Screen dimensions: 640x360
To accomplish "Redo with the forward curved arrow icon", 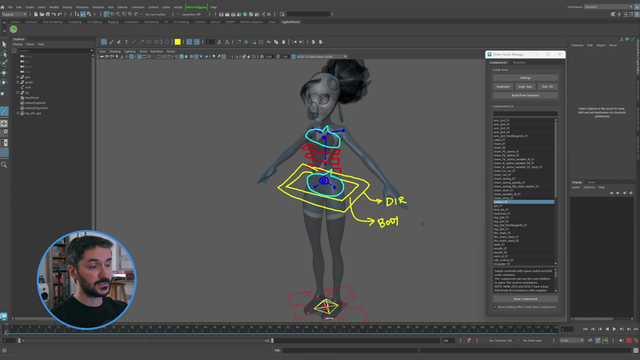I will 59,14.
